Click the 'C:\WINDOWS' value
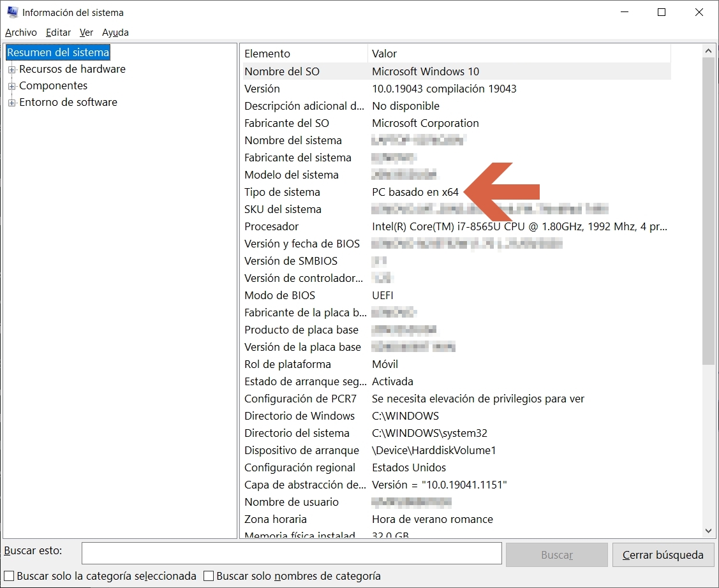 click(x=405, y=416)
